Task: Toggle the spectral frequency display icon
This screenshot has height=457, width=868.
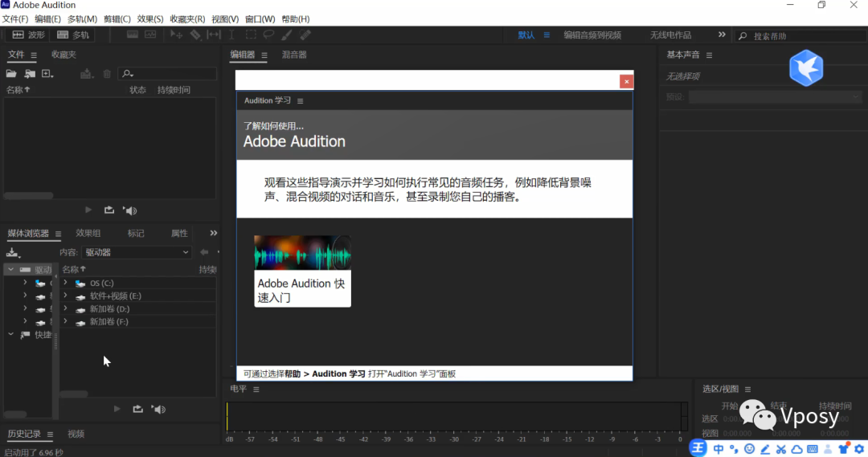Action: 133,35
